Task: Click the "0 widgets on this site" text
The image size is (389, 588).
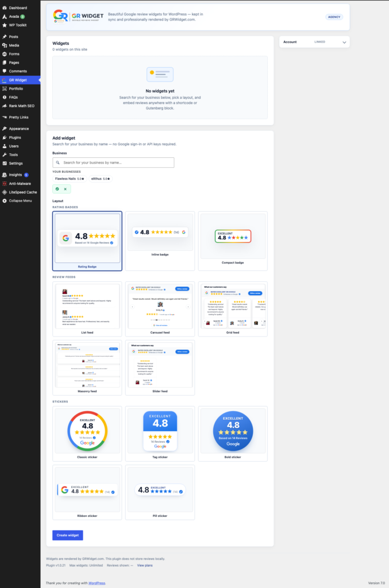Action: 70,49
